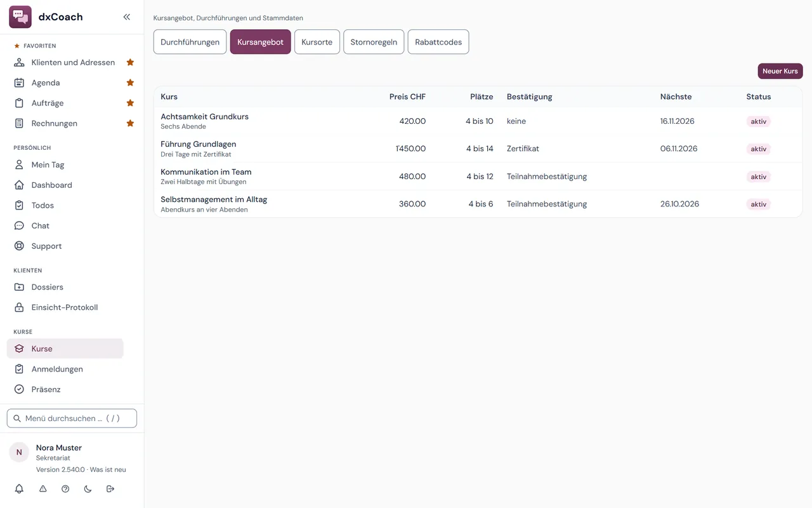Toggle the star next to Agenda

pos(130,83)
